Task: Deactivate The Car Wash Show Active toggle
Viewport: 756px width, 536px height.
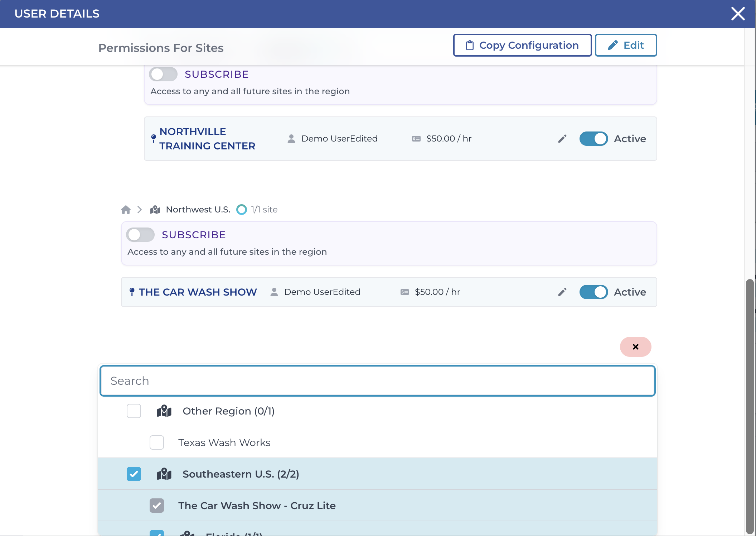Action: (593, 292)
